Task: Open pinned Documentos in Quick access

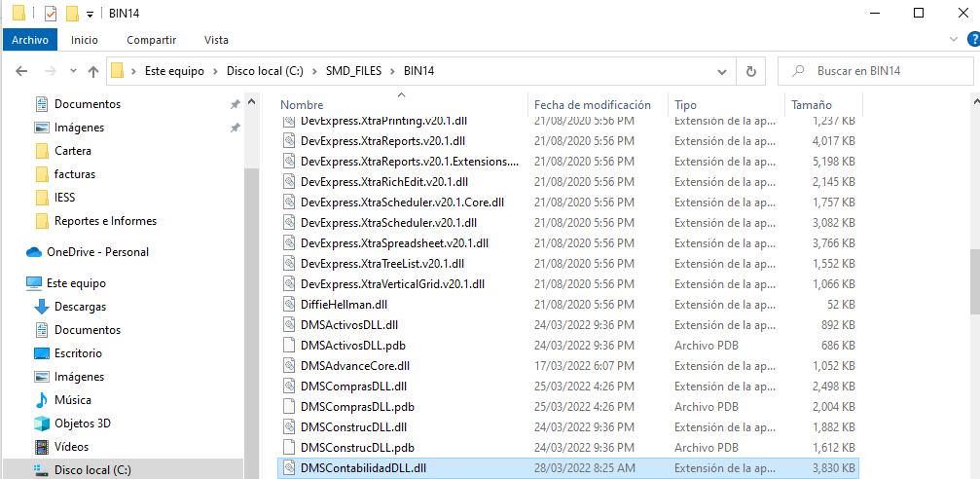Action: tap(88, 104)
